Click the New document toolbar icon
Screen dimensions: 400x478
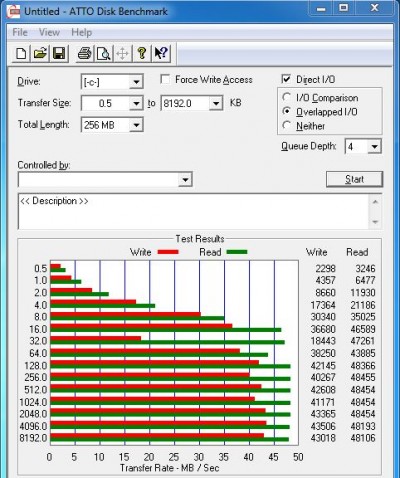point(21,54)
